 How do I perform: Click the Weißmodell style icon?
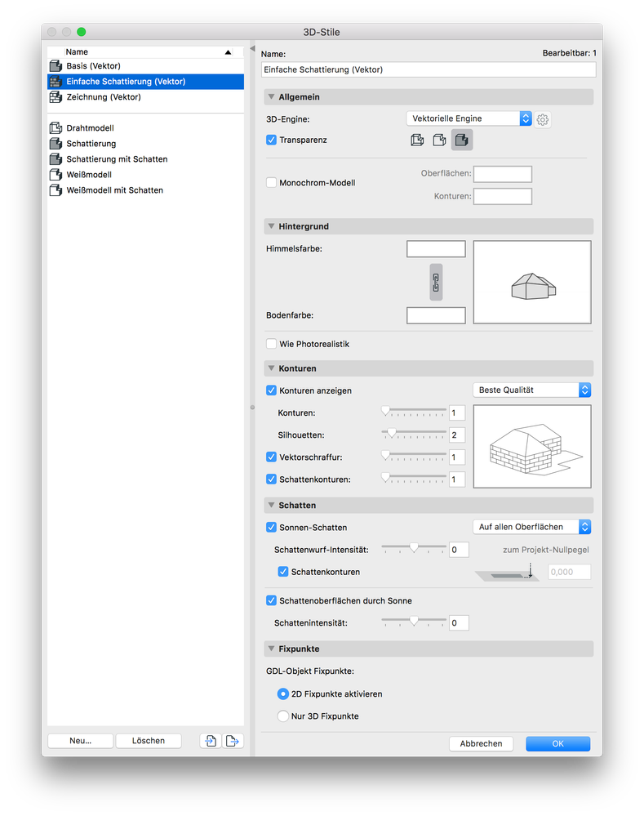pyautogui.click(x=56, y=175)
